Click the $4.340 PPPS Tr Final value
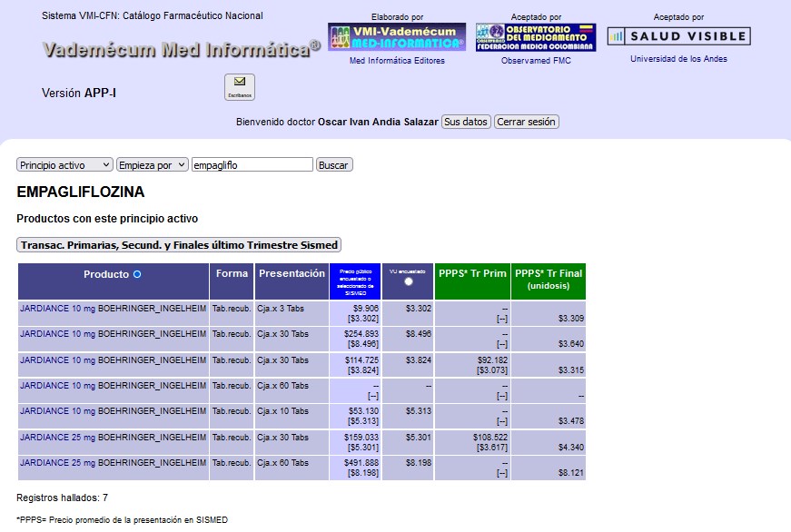Screen dimensions: 791x532 (571, 448)
